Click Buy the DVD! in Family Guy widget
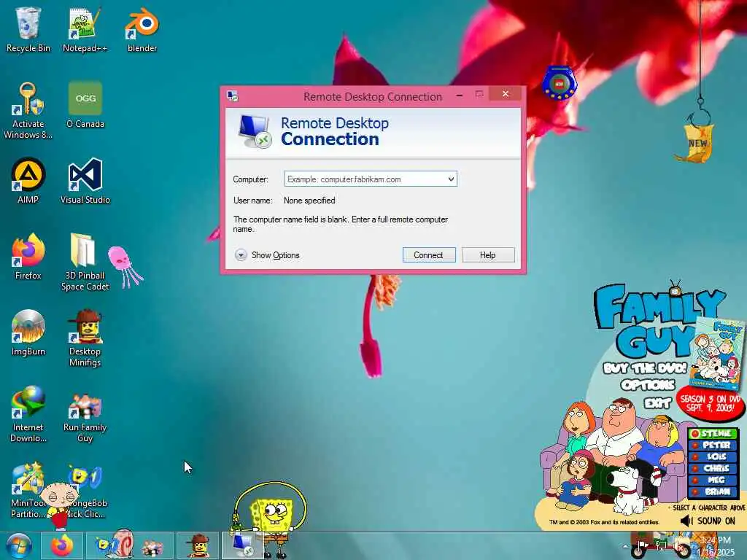Image resolution: width=747 pixels, height=560 pixels. (645, 368)
